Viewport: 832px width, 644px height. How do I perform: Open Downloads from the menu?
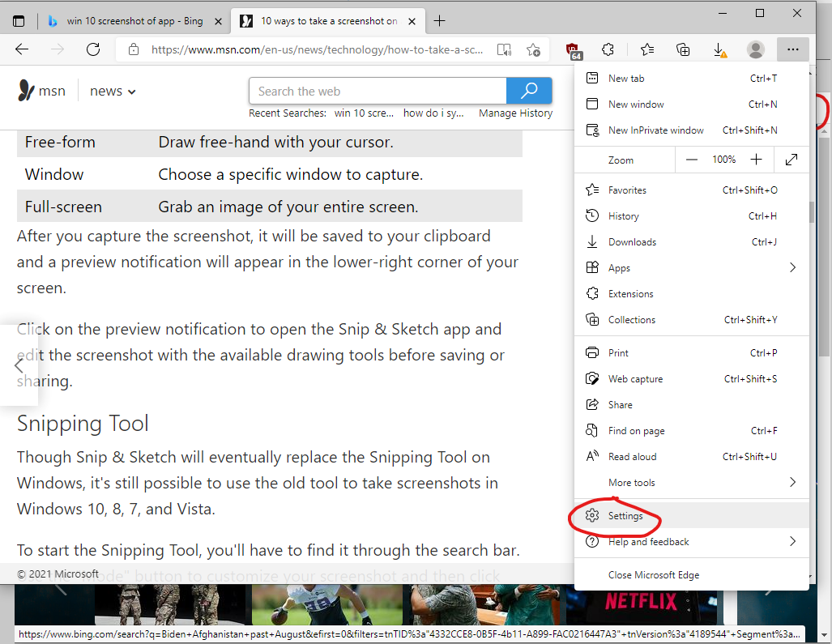(x=691, y=242)
